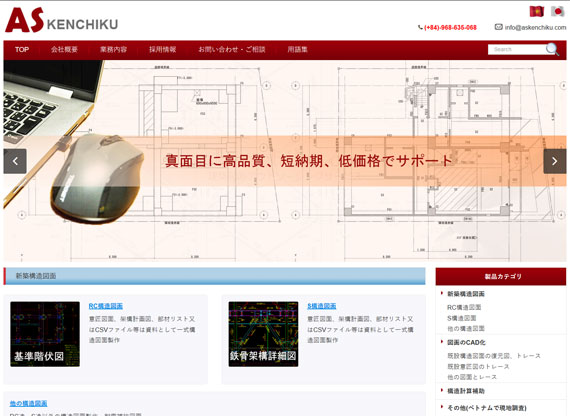The width and height of the screenshot is (570, 416).
Task: Select sidebar item S構造図面
Action: tap(462, 318)
